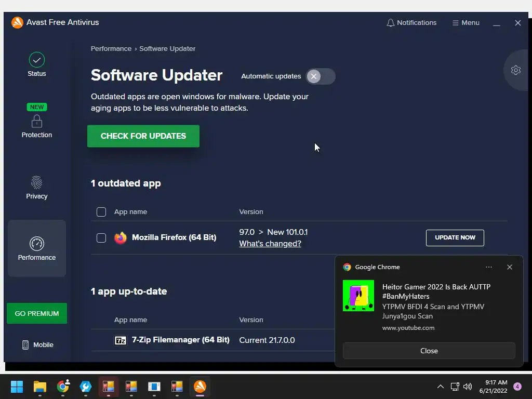Click the YouTube notification thumbnail
Viewport: 532px width, 399px height.
click(358, 296)
